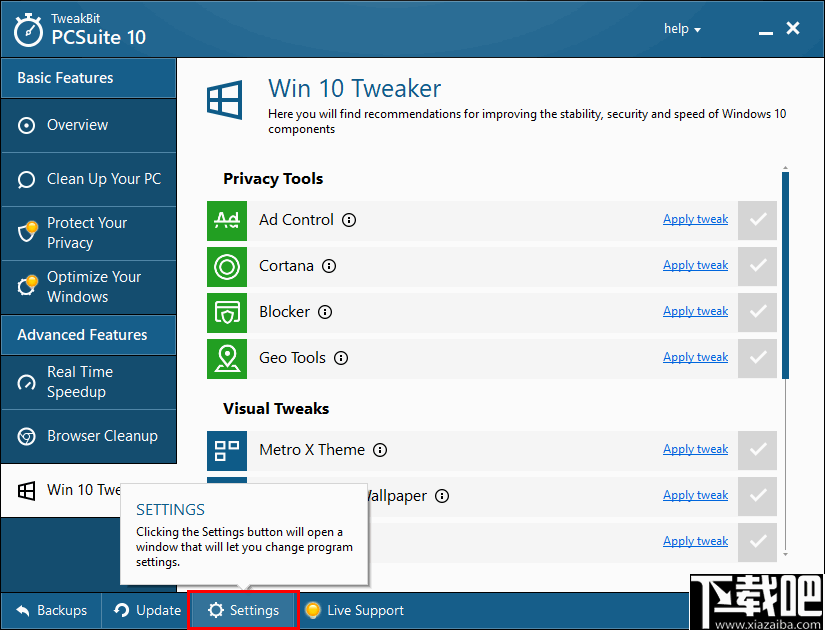Apply tweak for Cortana

click(695, 265)
